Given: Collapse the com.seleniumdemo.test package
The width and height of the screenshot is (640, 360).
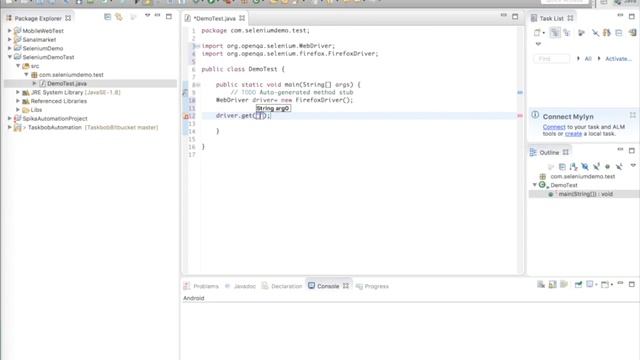Looking at the screenshot, I should [27, 75].
